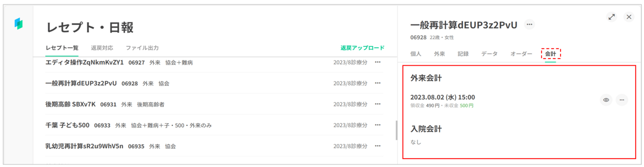Open options menu for 後期高齢 receipt row
Screen dimensions: 644x167
[378, 104]
